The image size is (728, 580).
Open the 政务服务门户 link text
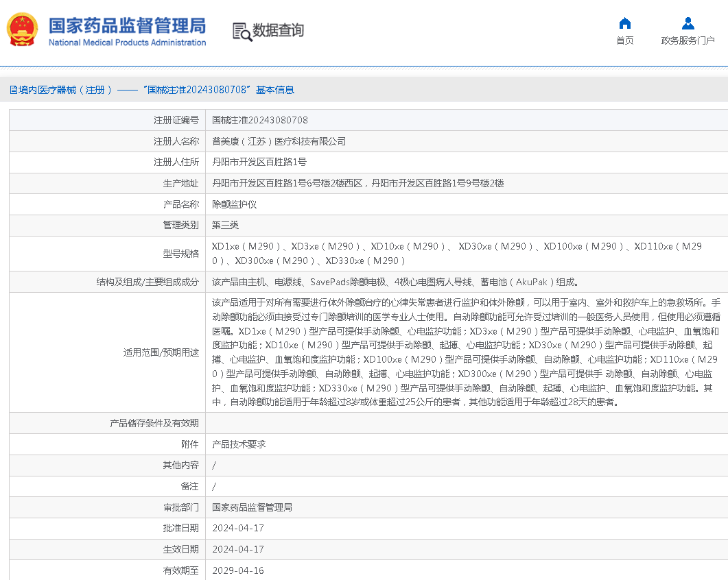pyautogui.click(x=688, y=41)
